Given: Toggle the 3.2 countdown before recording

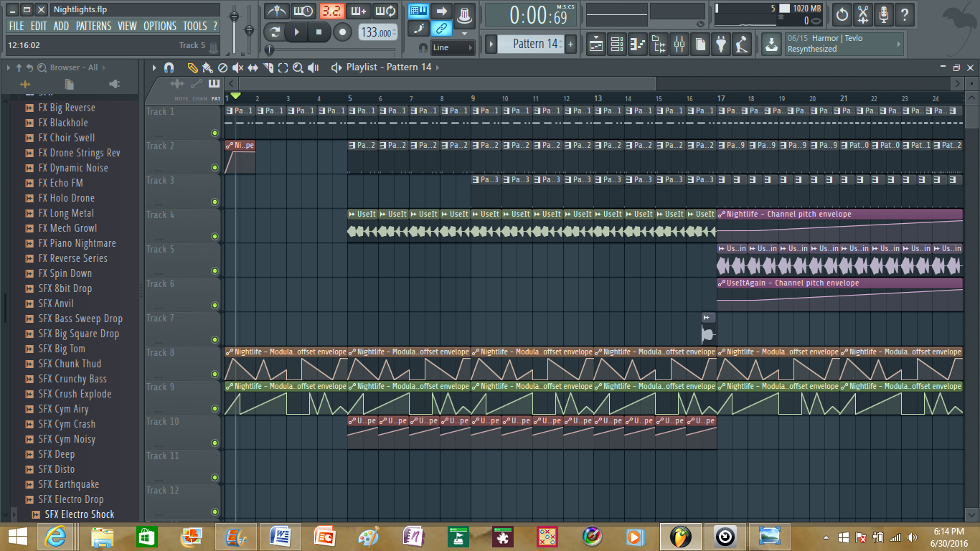Looking at the screenshot, I should pos(331,11).
